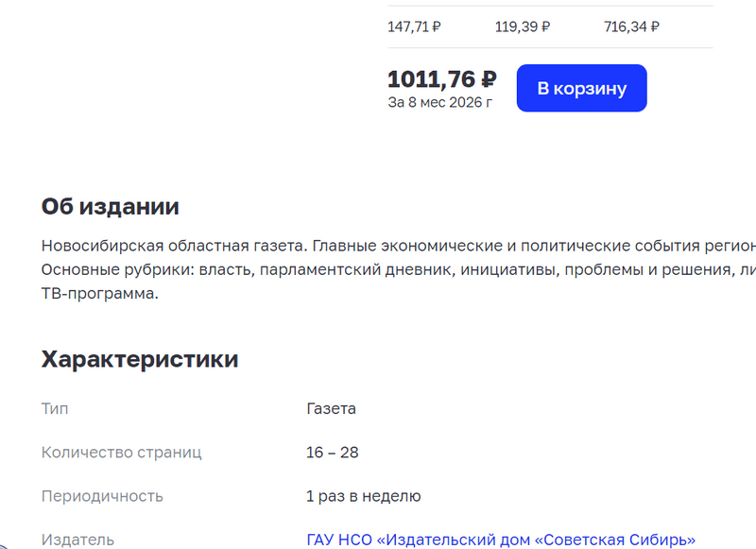This screenshot has height=549, width=756.
Task: Click the "За 8 мес 2026 г" caption
Action: (439, 102)
